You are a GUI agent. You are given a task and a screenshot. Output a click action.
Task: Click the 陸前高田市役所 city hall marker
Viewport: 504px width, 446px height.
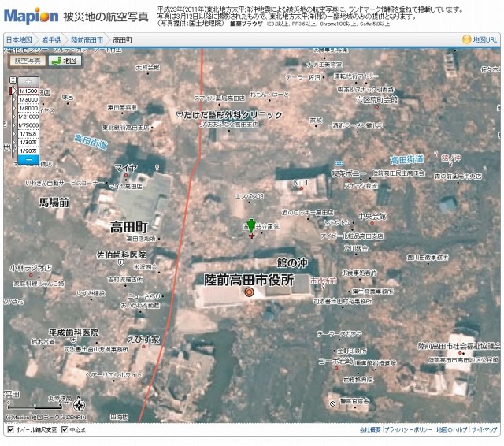pos(249,292)
